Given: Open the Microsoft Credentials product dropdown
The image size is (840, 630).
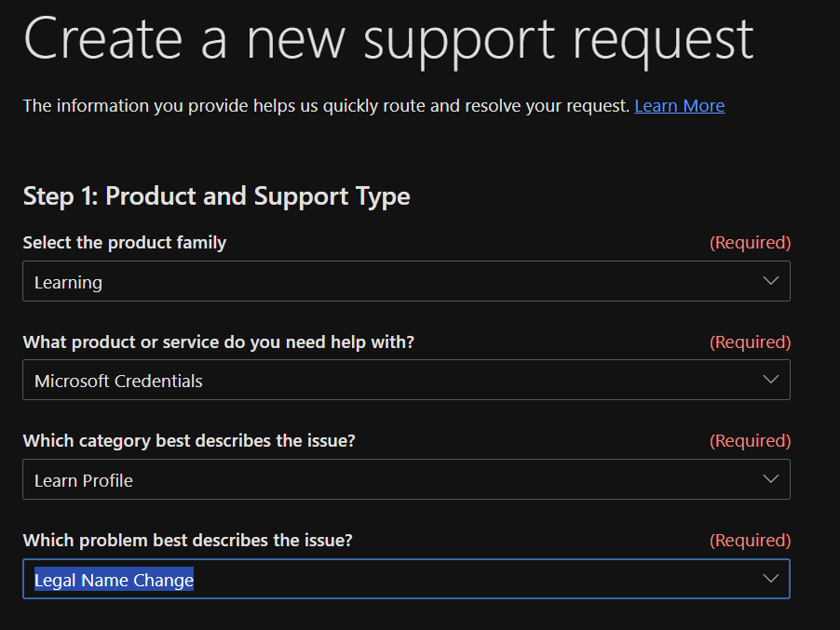Looking at the screenshot, I should point(406,380).
